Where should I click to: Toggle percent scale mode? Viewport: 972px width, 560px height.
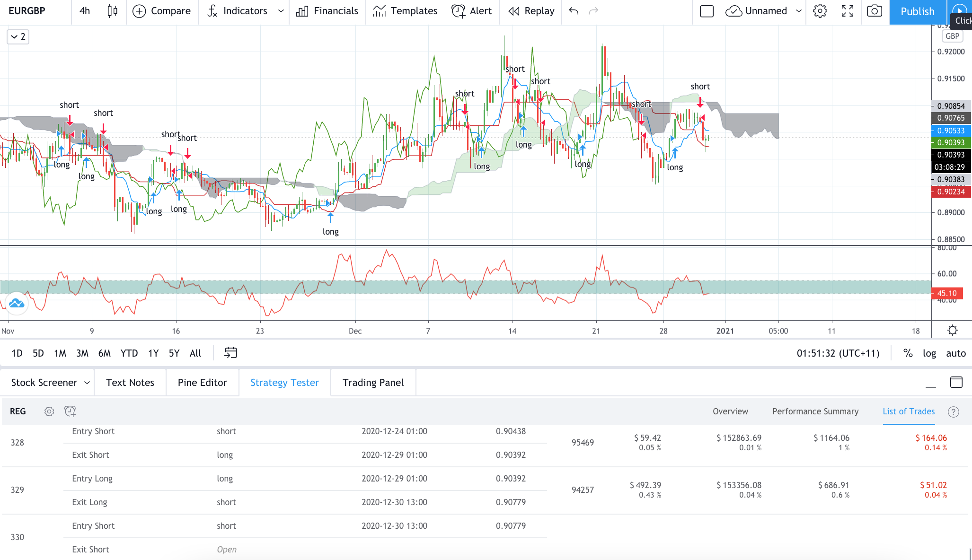[x=908, y=353]
